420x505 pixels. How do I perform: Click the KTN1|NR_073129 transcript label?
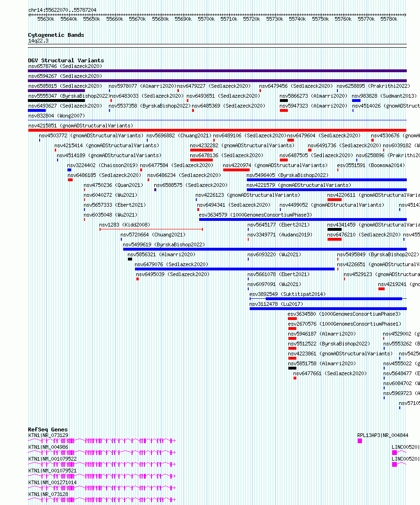(x=48, y=436)
